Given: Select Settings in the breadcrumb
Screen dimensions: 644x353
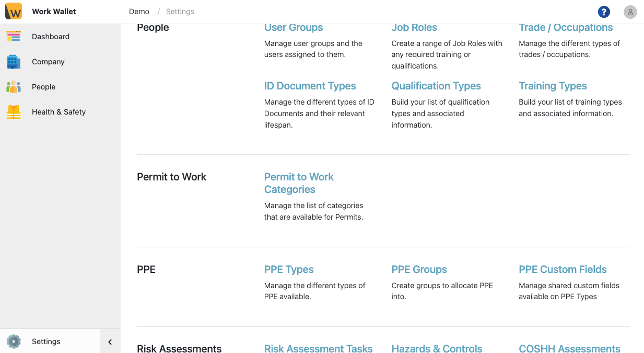Looking at the screenshot, I should 180,12.
